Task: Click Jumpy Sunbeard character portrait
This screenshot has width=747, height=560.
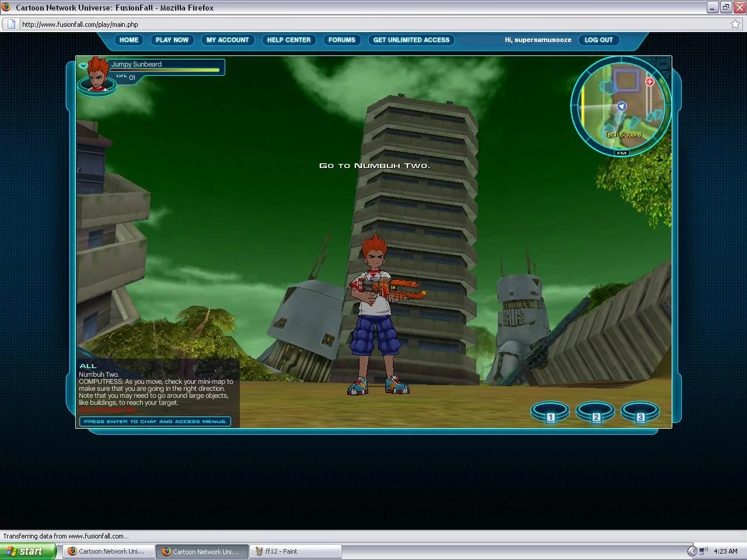Action: [97, 75]
